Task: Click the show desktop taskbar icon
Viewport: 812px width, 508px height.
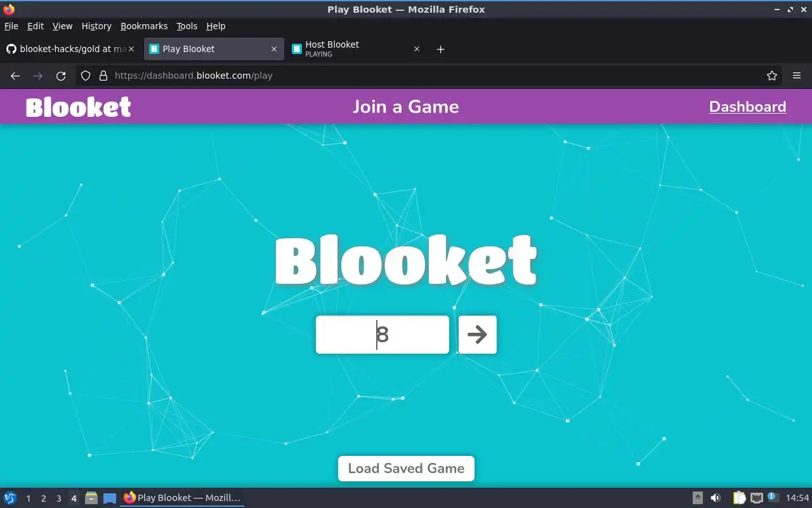Action: pyautogui.click(x=110, y=498)
